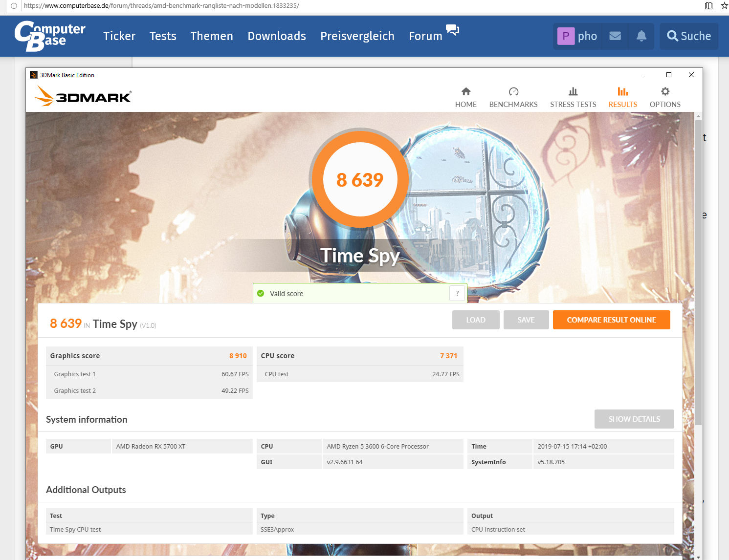Click the CPU instruction set output cell
Viewport: 729px width, 560px height.
tap(571, 529)
